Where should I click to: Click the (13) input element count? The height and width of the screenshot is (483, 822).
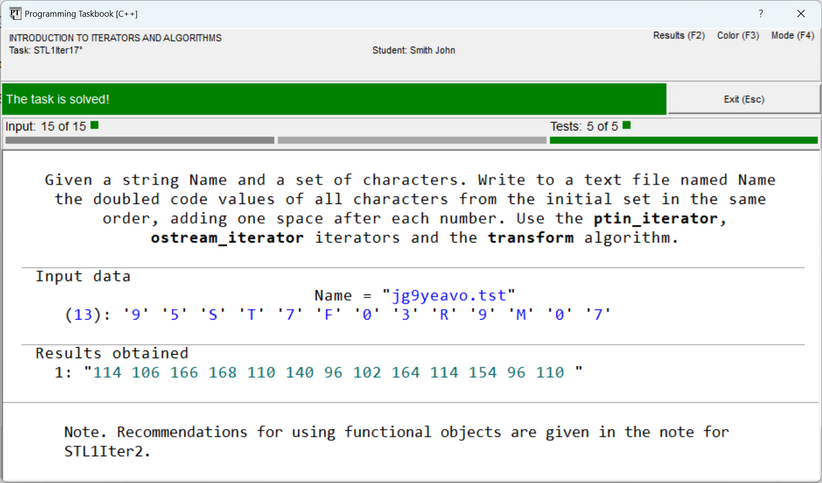click(x=82, y=314)
